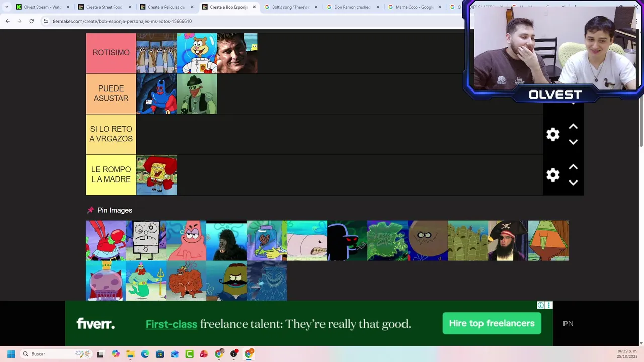Close the Create a Bob Esponja tab
644x362 pixels.
(254, 7)
